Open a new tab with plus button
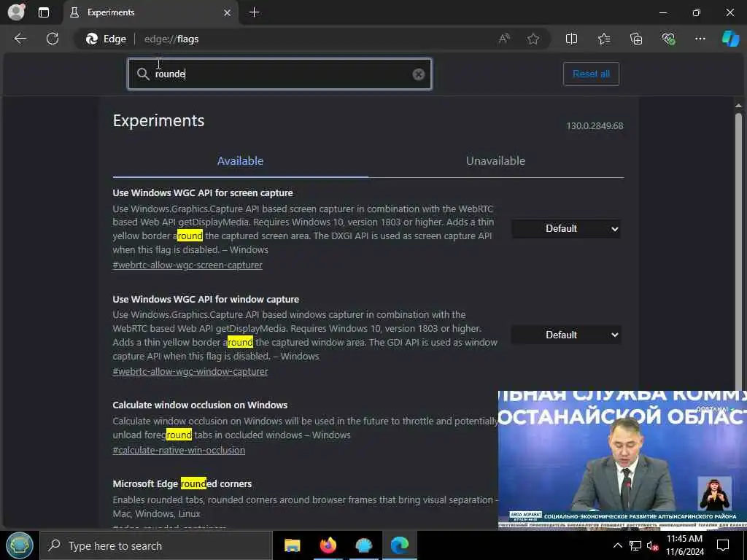 [x=255, y=12]
